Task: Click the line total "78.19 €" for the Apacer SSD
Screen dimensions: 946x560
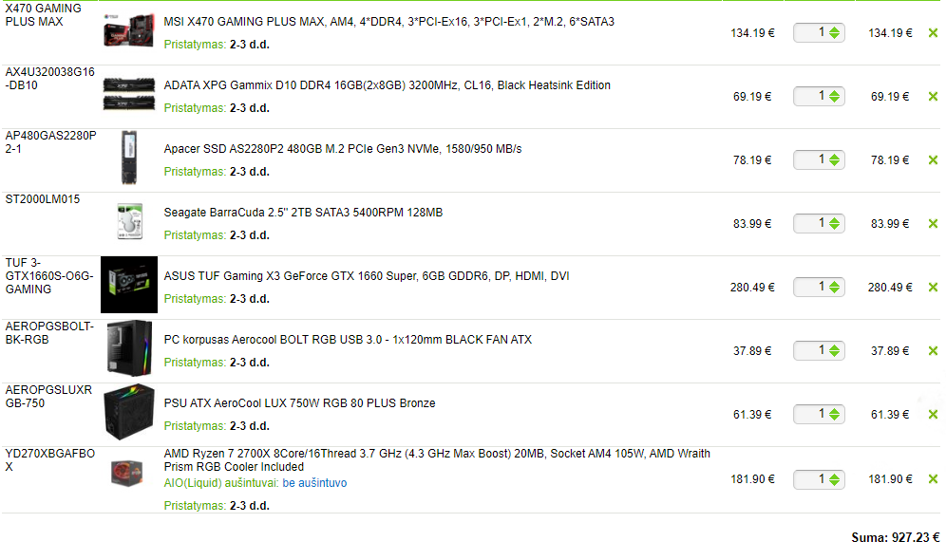Action: (890, 160)
